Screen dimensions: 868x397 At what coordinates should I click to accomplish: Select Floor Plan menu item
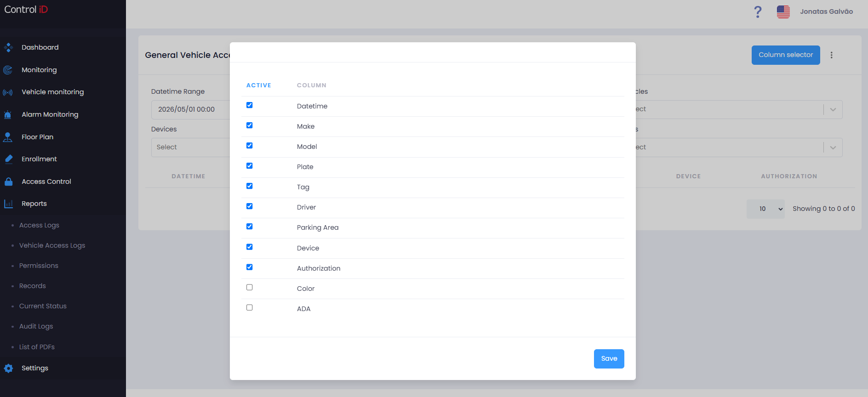click(37, 137)
